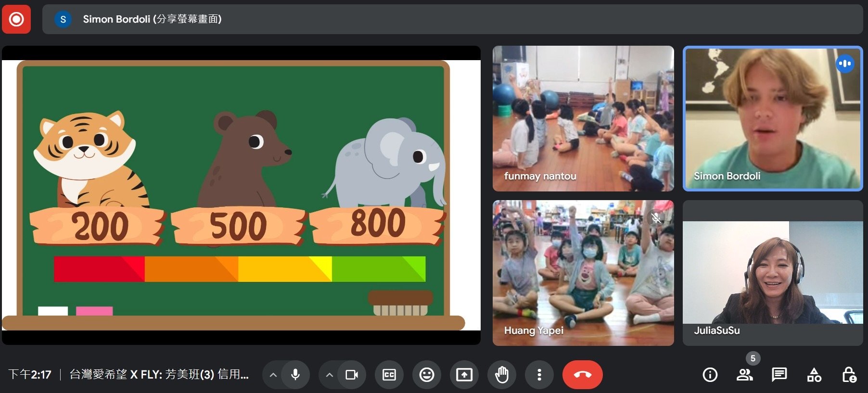The width and height of the screenshot is (868, 393).
Task: Open meeting details info panel
Action: tap(710, 375)
